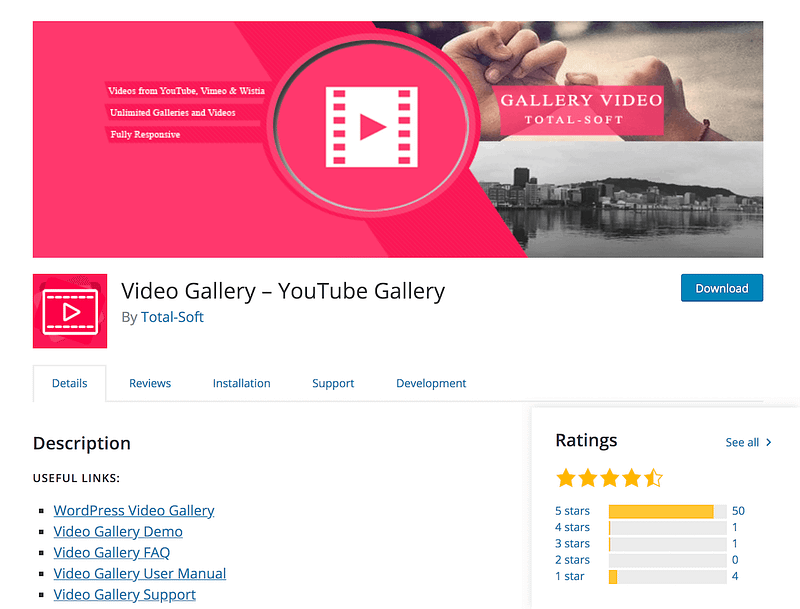Open WordPress Video Gallery link
Viewport: 800px width, 609px height.
pos(134,511)
